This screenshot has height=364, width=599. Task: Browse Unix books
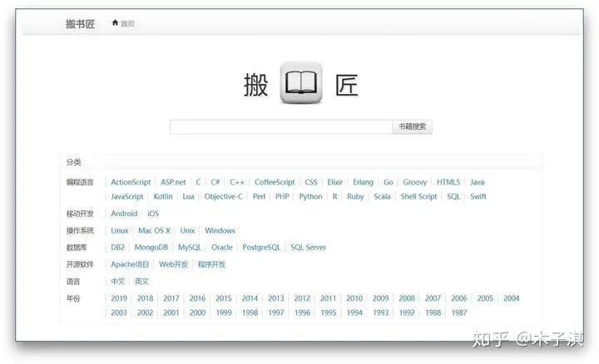click(x=187, y=230)
